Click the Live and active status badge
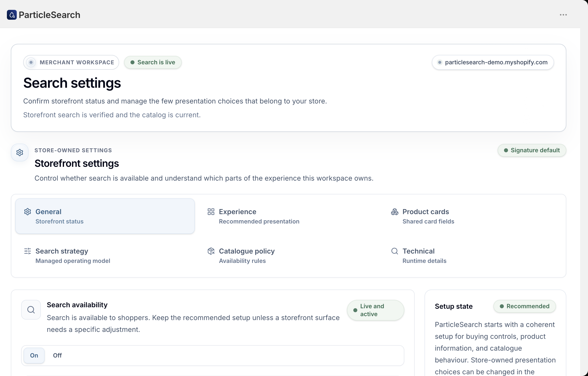The width and height of the screenshot is (588, 376). (x=376, y=310)
